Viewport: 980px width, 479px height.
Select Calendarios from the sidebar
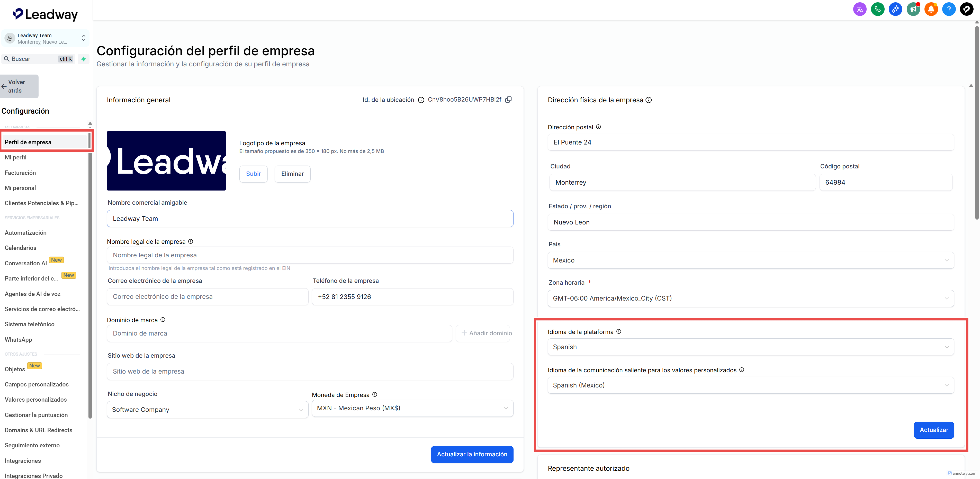point(21,248)
